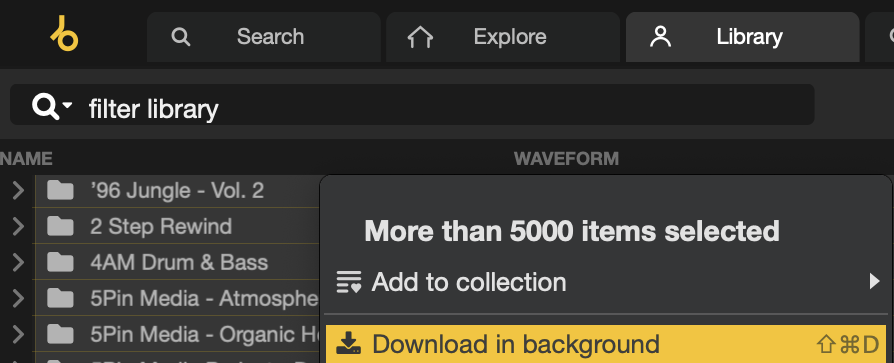Click the house icon in Explore tab

click(420, 37)
